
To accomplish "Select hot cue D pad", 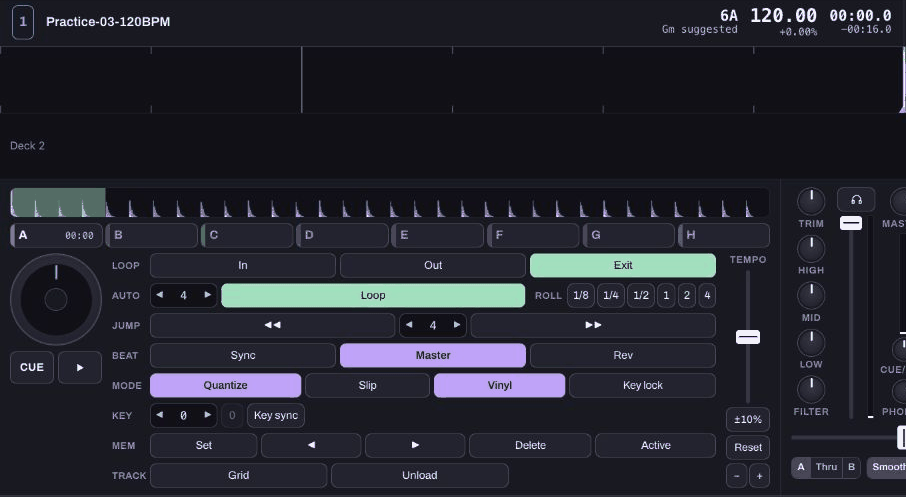I will tap(343, 235).
